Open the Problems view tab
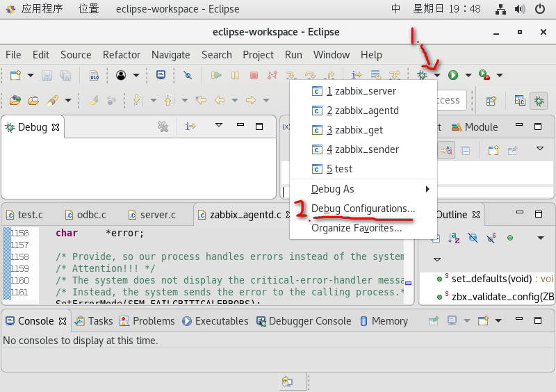Viewport: 556px width, 392px height. (147, 321)
